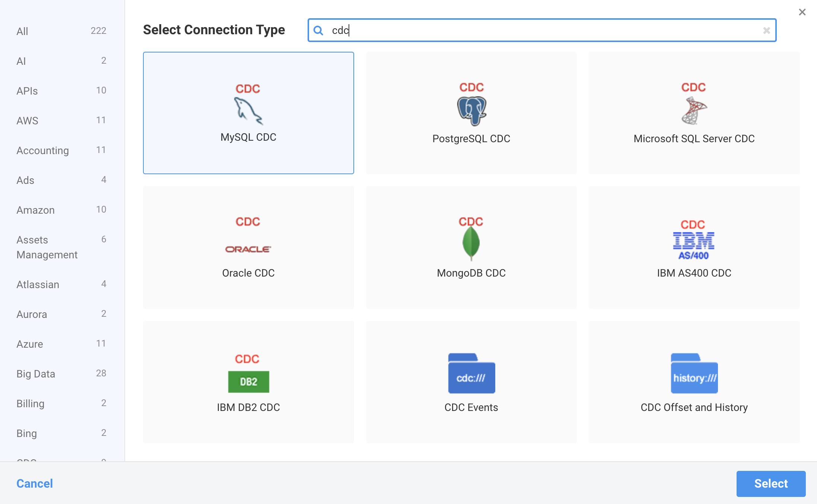Image resolution: width=817 pixels, height=504 pixels.
Task: Open the Accounting connector category
Action: pyautogui.click(x=42, y=150)
